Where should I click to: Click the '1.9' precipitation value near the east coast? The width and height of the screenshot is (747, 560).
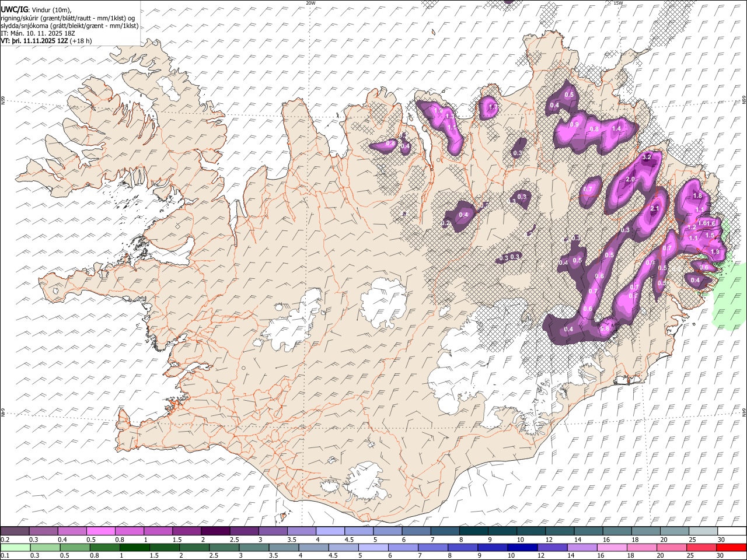pos(715,251)
